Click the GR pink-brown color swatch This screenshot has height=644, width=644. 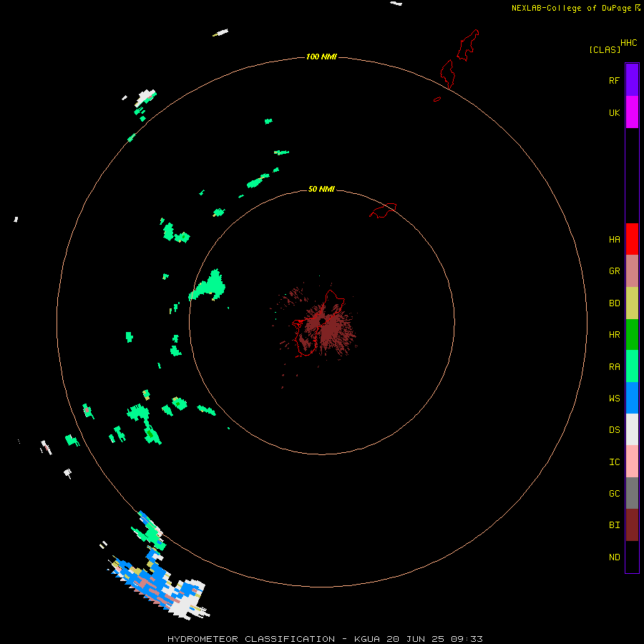pos(632,271)
